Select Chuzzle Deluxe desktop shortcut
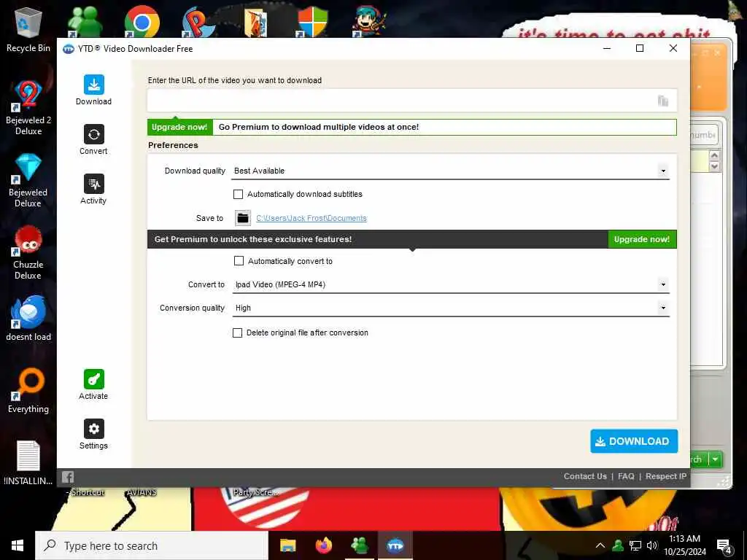Viewport: 747px width, 560px height. [28, 252]
